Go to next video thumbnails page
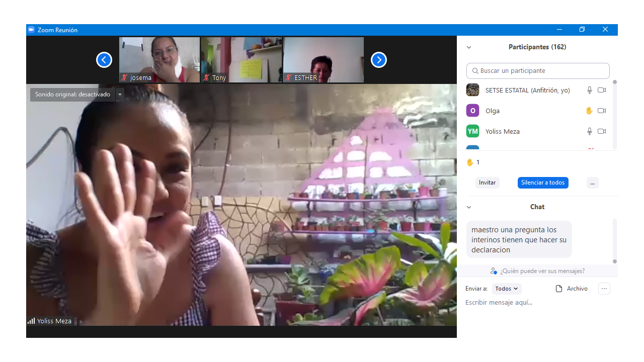Viewport: 644px width, 362px height. pos(379,60)
